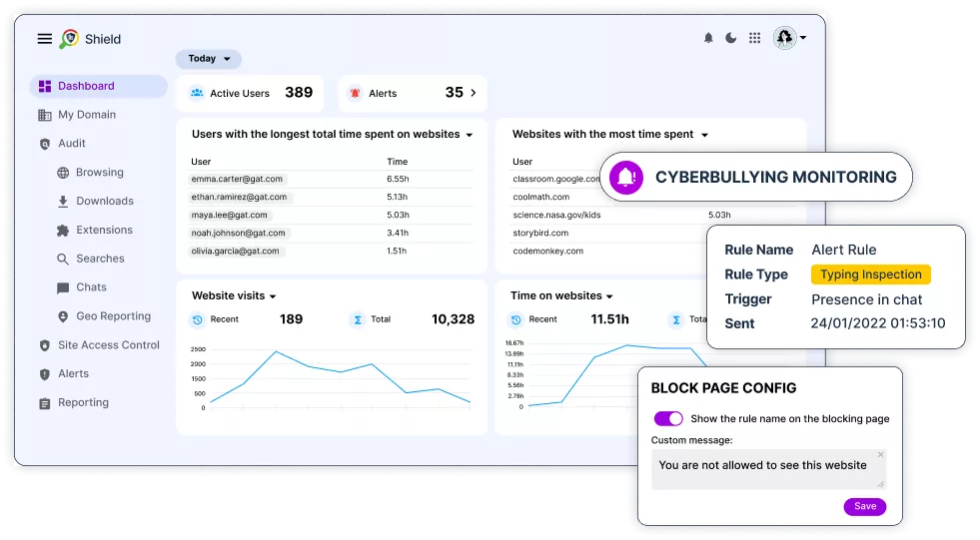
Task: Click the Downloads arrow icon
Action: pyautogui.click(x=63, y=202)
